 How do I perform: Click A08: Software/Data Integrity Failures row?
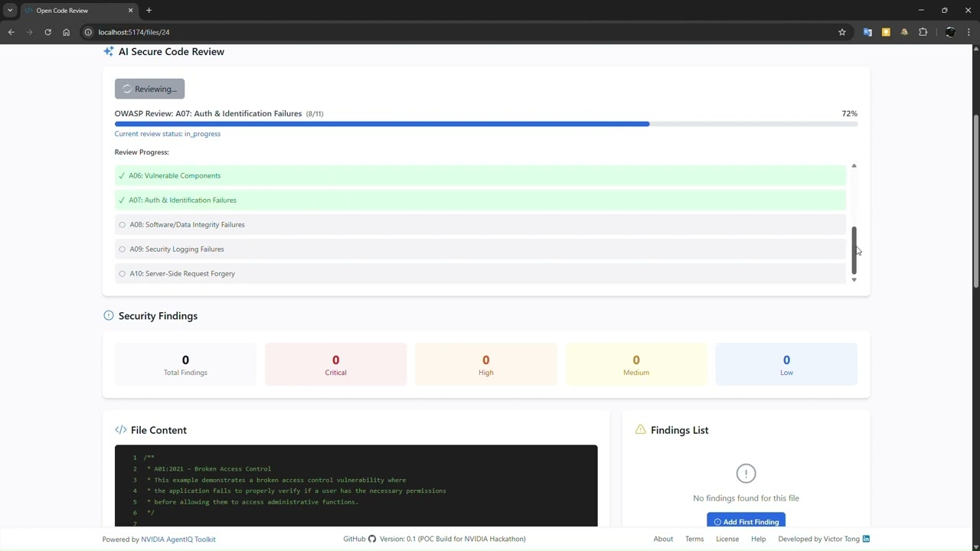click(480, 224)
